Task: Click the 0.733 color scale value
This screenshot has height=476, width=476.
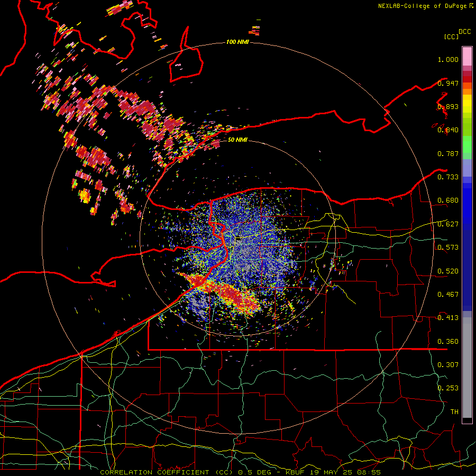Action: (x=448, y=177)
